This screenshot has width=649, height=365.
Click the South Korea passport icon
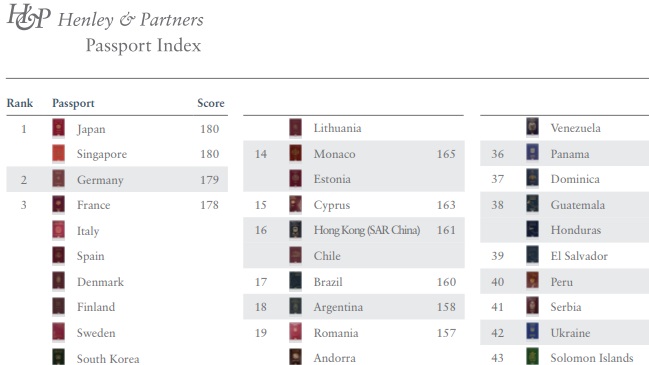point(58,357)
